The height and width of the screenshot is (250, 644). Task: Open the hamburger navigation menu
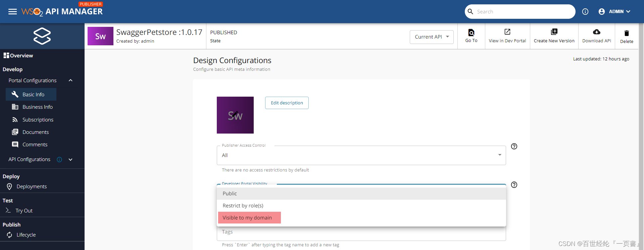pyautogui.click(x=12, y=12)
